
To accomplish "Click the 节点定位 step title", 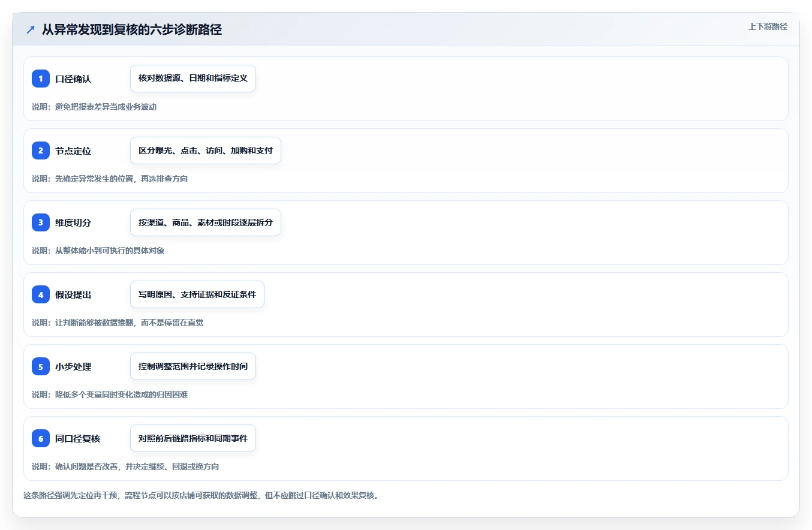I will (73, 151).
